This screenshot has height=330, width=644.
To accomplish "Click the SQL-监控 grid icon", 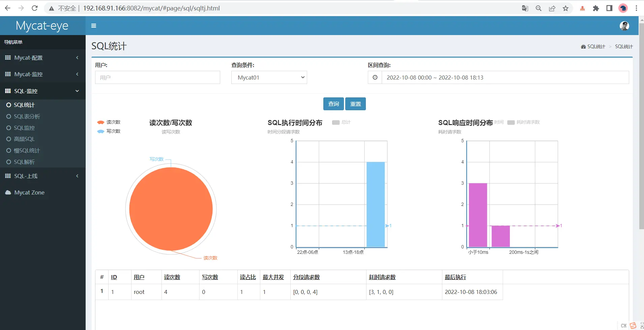I will 8,91.
